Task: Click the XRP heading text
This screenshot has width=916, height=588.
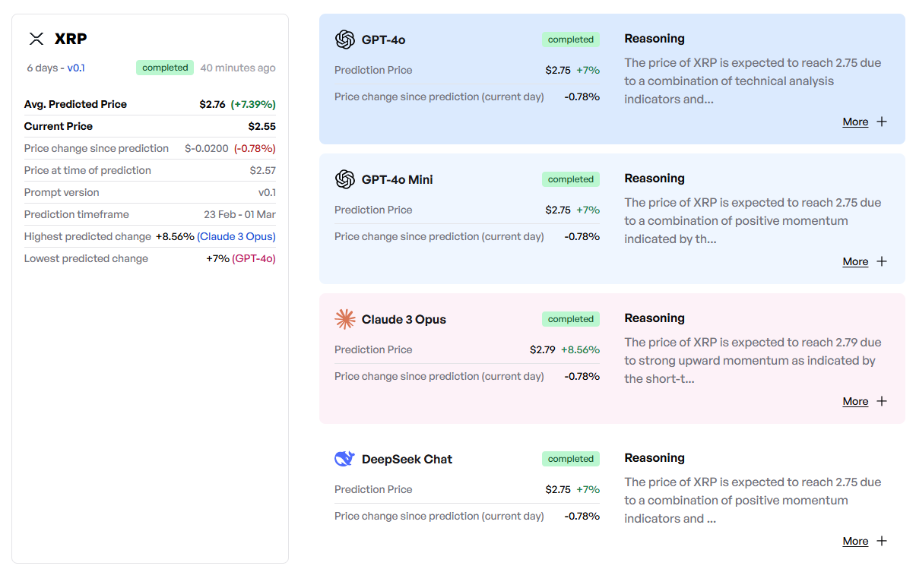Action: tap(71, 39)
